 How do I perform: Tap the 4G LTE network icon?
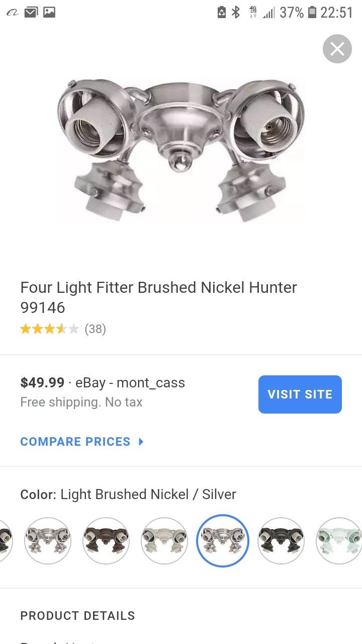(x=252, y=12)
